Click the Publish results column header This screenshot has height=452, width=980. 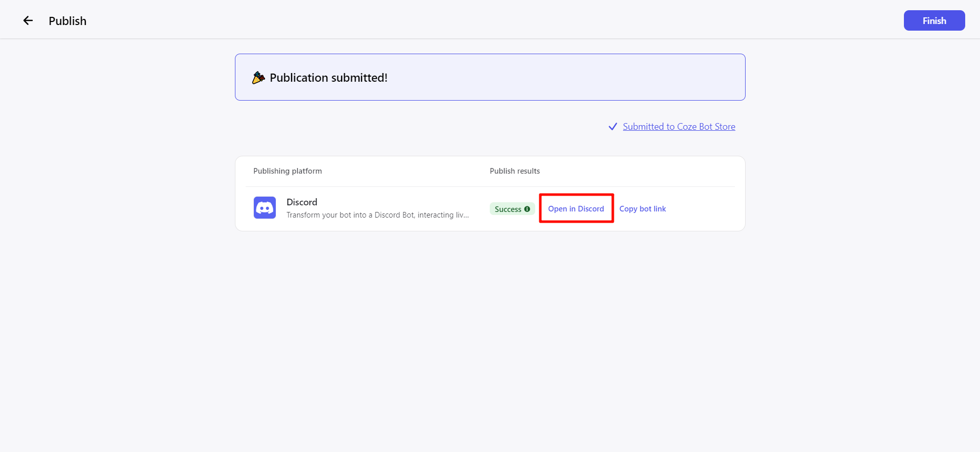point(515,171)
